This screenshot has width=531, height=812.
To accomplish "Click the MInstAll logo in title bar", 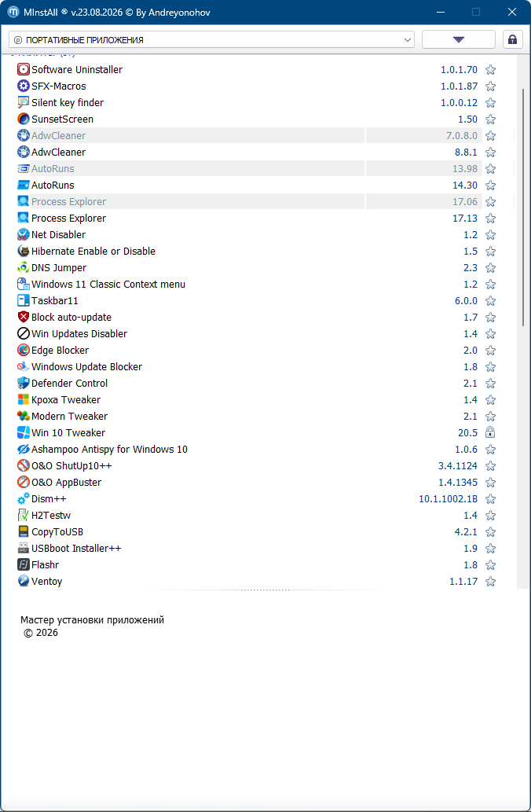I will point(13,12).
